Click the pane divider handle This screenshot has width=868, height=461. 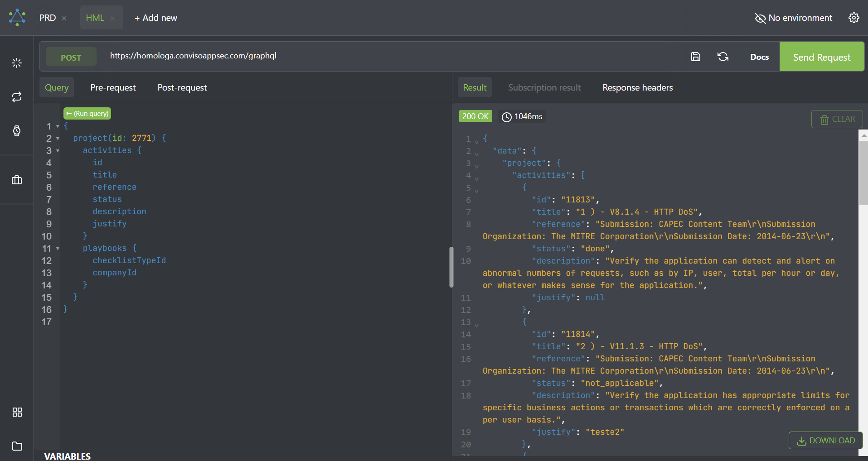click(x=451, y=267)
